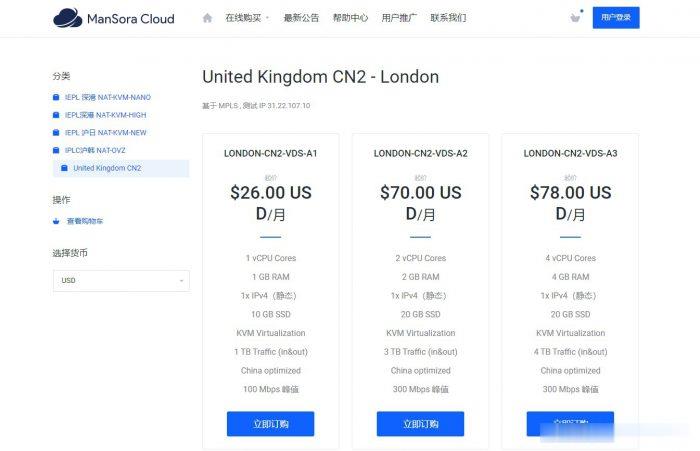Click the ManSora Cloud logo

click(113, 18)
